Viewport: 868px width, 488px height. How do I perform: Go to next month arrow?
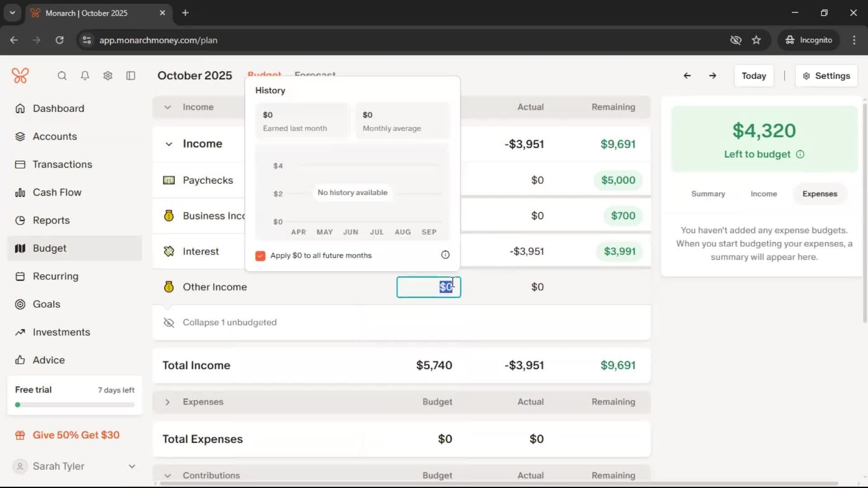pyautogui.click(x=712, y=75)
